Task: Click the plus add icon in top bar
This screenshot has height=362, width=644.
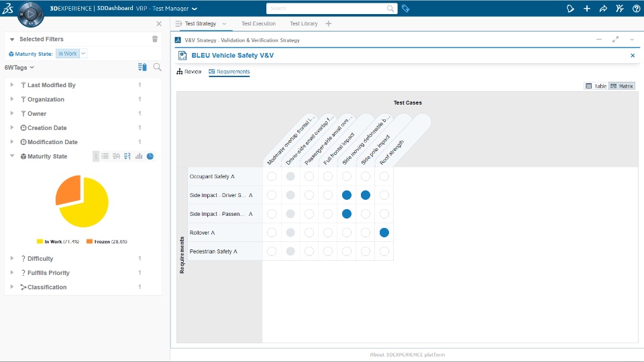Action: click(587, 9)
